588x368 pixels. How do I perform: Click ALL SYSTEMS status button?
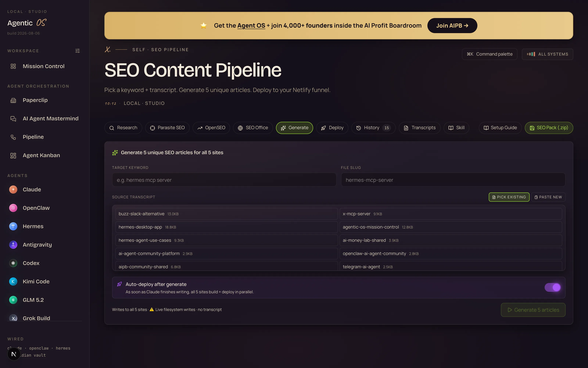coord(547,54)
